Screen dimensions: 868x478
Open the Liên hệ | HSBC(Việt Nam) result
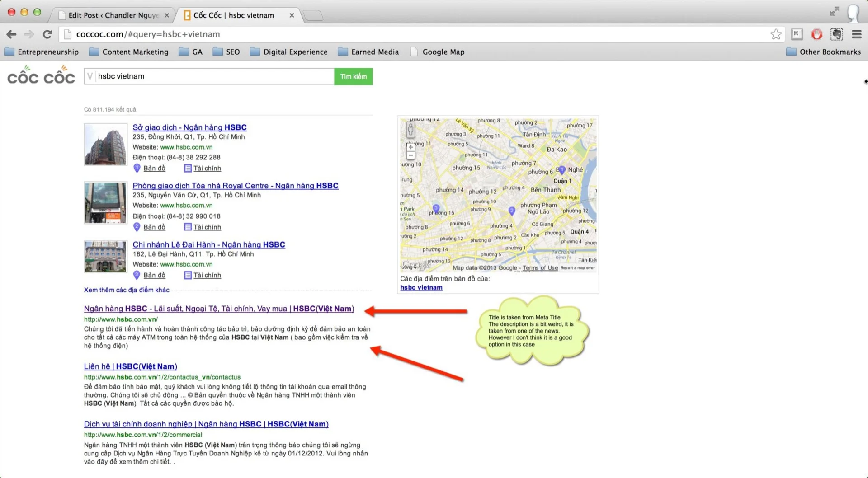point(130,366)
